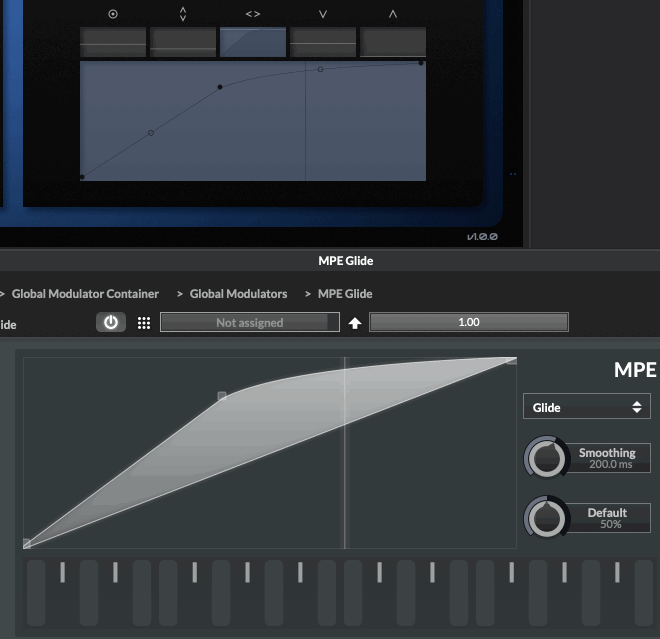Click the up-chevron icon above the fifth thumbnail
The height and width of the screenshot is (639, 660).
click(393, 14)
